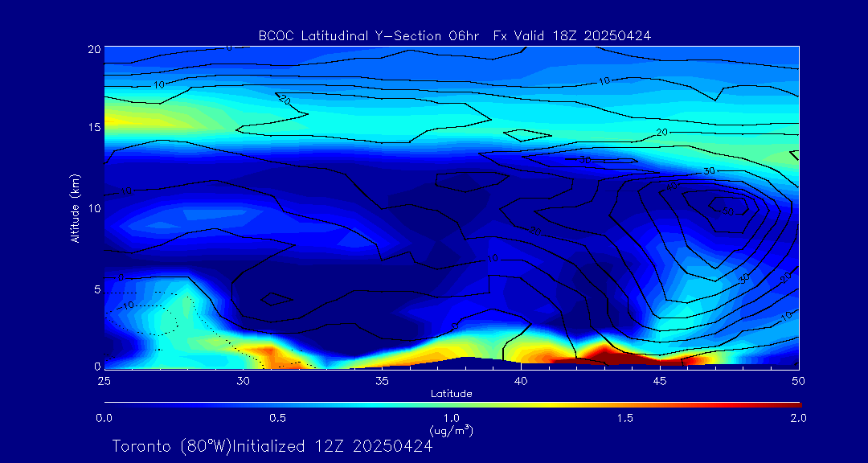
Task: Select the "40" wind contour label
Action: point(671,187)
